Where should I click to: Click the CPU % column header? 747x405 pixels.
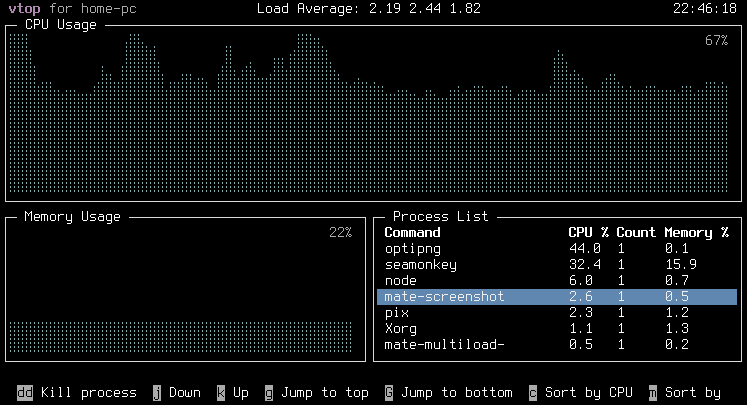pyautogui.click(x=588, y=233)
